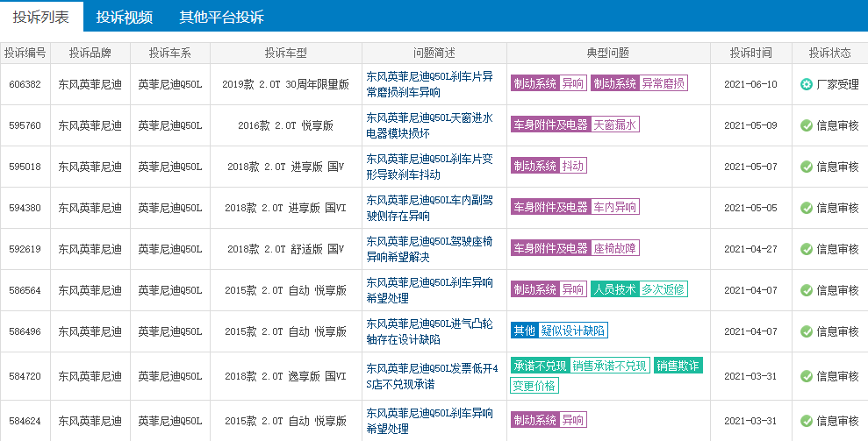
Task: Open complaint 东风英菲尼迪Q50L进气凸轮轴存在设计缺陷
Action: pyautogui.click(x=429, y=331)
